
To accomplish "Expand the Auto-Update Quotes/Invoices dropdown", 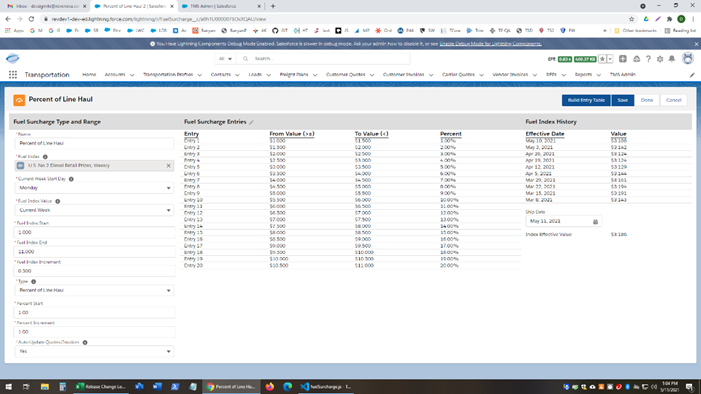I will [x=94, y=352].
